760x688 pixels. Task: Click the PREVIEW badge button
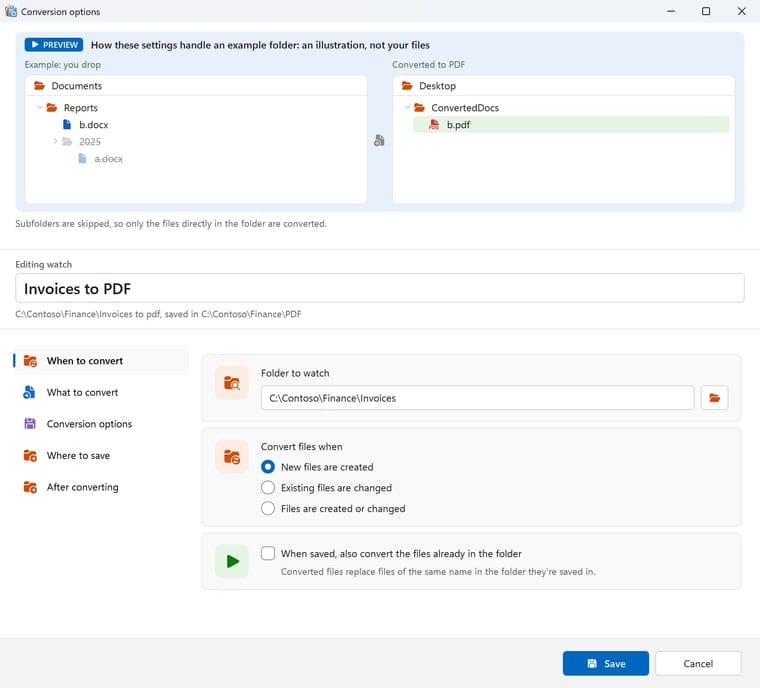[x=54, y=45]
